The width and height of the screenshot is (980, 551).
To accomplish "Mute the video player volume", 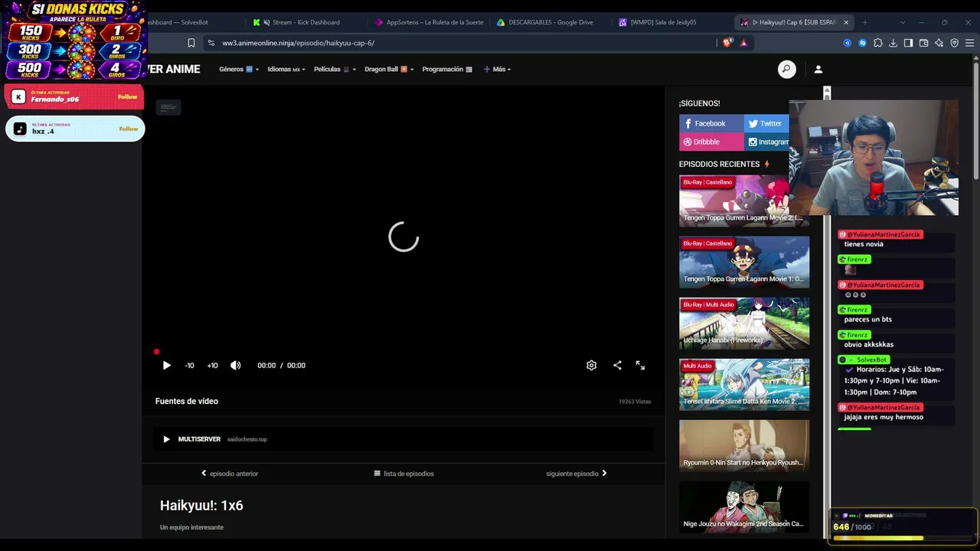I will click(236, 366).
